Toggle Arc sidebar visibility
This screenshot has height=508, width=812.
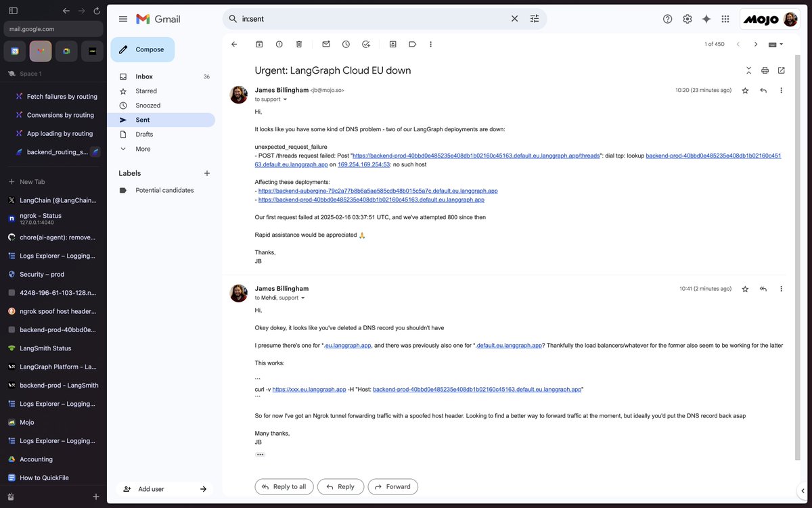pyautogui.click(x=13, y=11)
